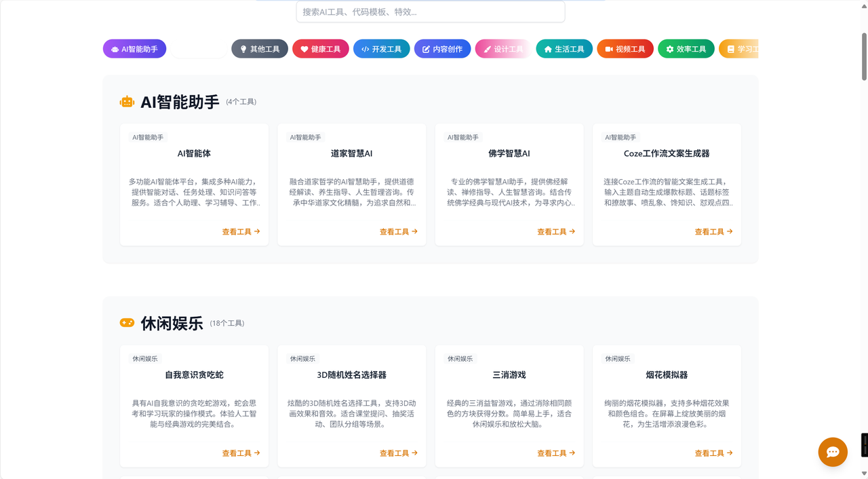Click the 休闲娱乐 section heading
Viewport: 868px width, 479px height.
click(x=172, y=324)
